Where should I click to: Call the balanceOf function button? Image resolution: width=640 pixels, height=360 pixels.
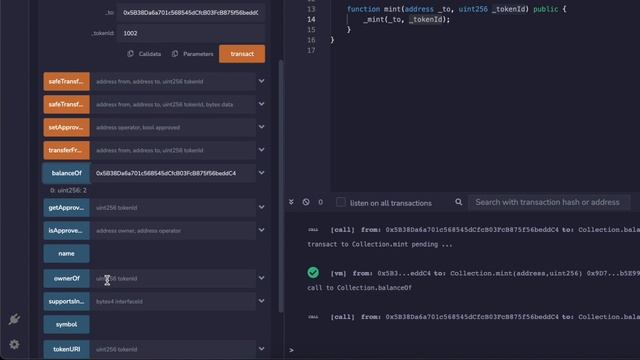click(67, 173)
